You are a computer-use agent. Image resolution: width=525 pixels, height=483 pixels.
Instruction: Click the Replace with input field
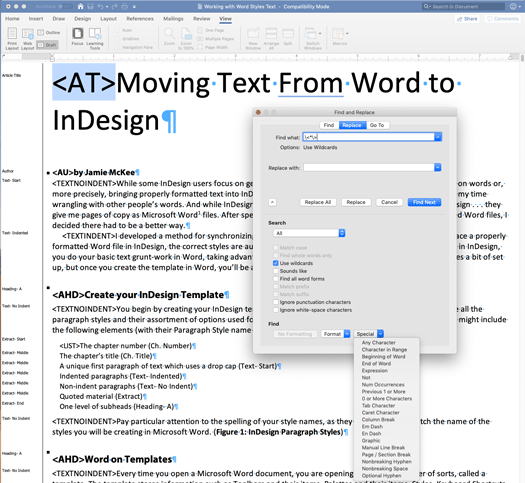[369, 167]
